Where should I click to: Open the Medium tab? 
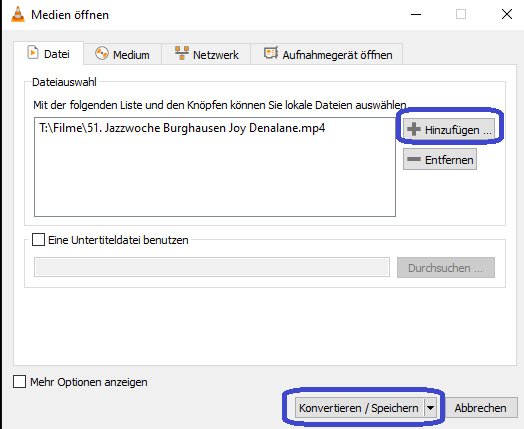122,54
